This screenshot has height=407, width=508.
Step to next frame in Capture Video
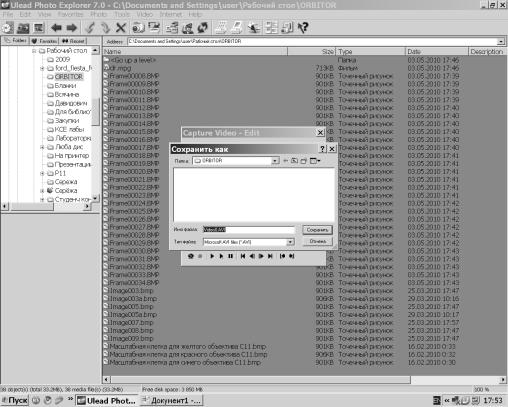(261, 256)
